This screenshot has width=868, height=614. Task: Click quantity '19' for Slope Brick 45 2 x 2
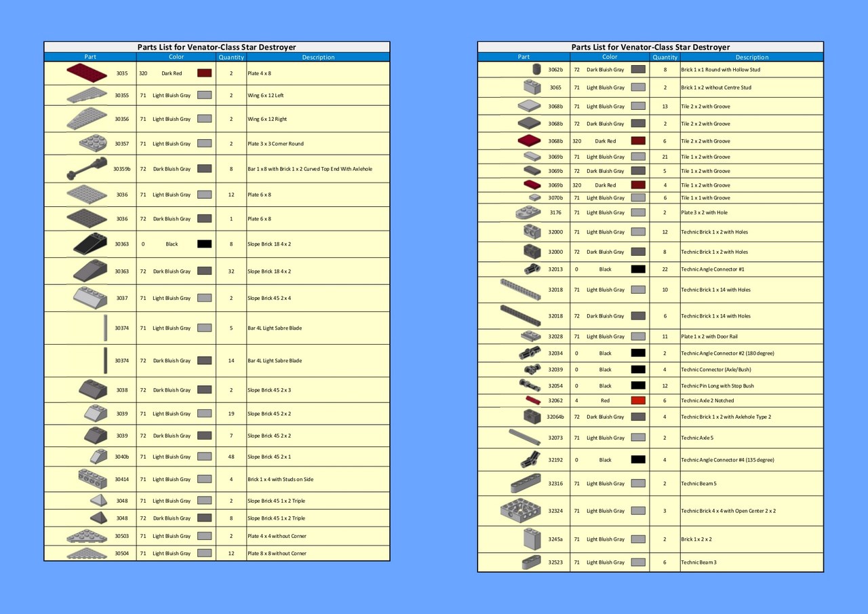tap(231, 413)
